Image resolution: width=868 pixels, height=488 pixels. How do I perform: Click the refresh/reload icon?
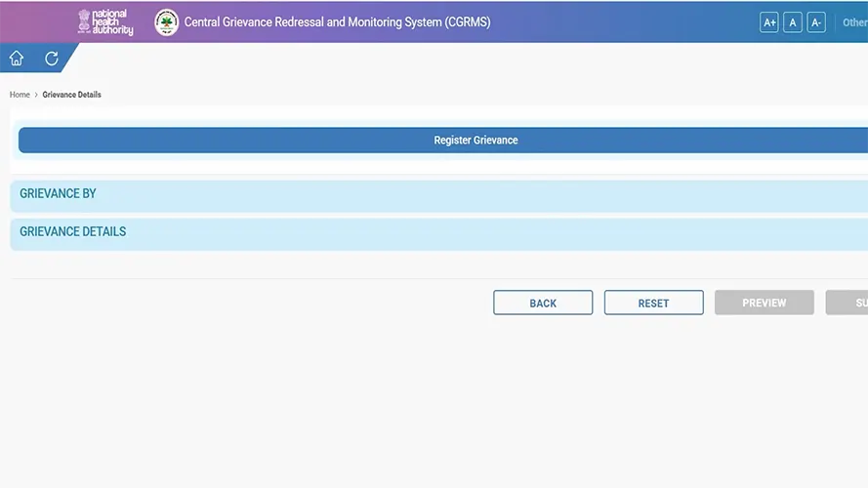pyautogui.click(x=52, y=59)
